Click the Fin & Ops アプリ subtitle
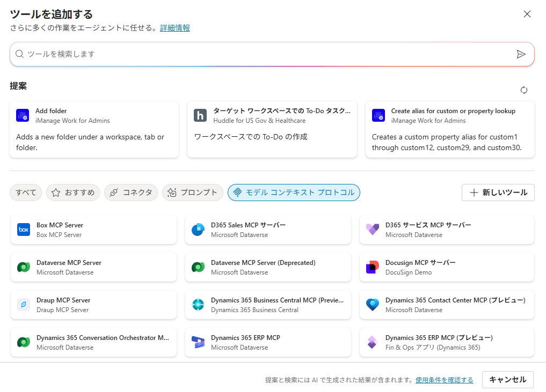The image size is (546, 392). (x=433, y=347)
